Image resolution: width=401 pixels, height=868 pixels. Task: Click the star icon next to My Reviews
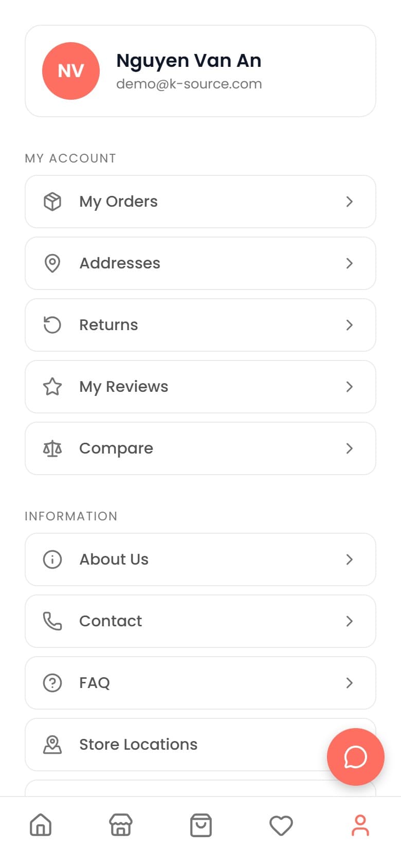pos(52,387)
